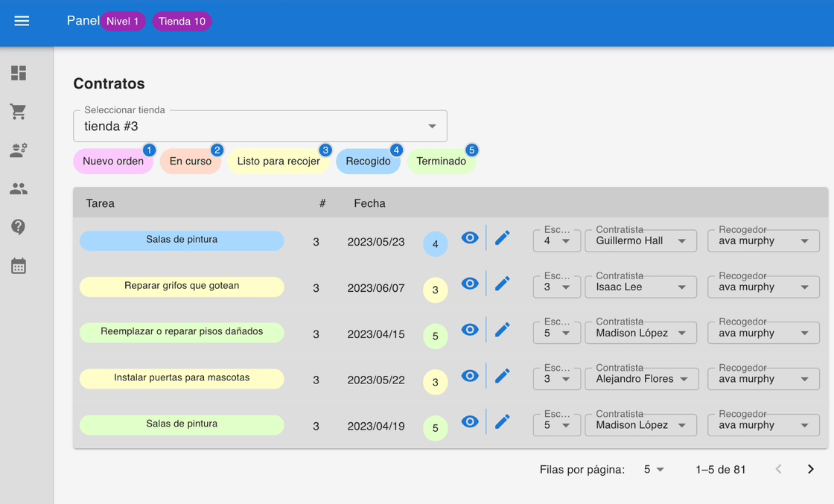Open the shopping cart sidebar icon
Screen dimensions: 834x504
[19, 112]
